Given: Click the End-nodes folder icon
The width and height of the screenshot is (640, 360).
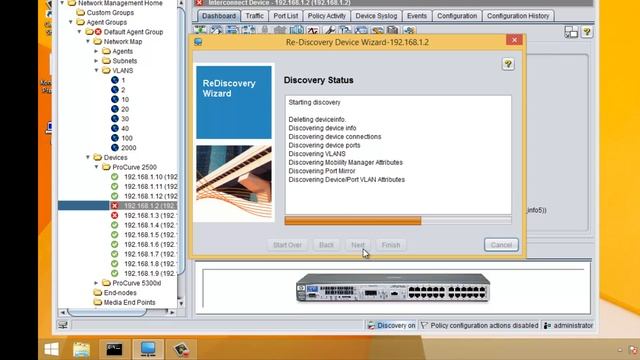Looking at the screenshot, I should 98,293.
